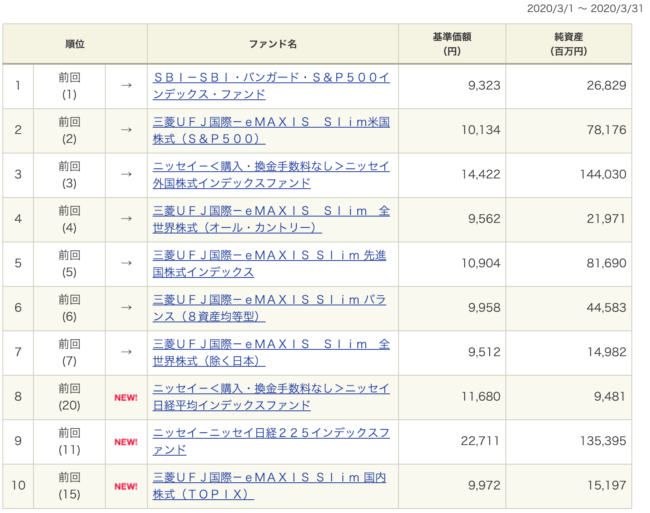
Task: Open eMAXIS Slim 全世界株式 (除く日本) link
Action: (x=270, y=352)
